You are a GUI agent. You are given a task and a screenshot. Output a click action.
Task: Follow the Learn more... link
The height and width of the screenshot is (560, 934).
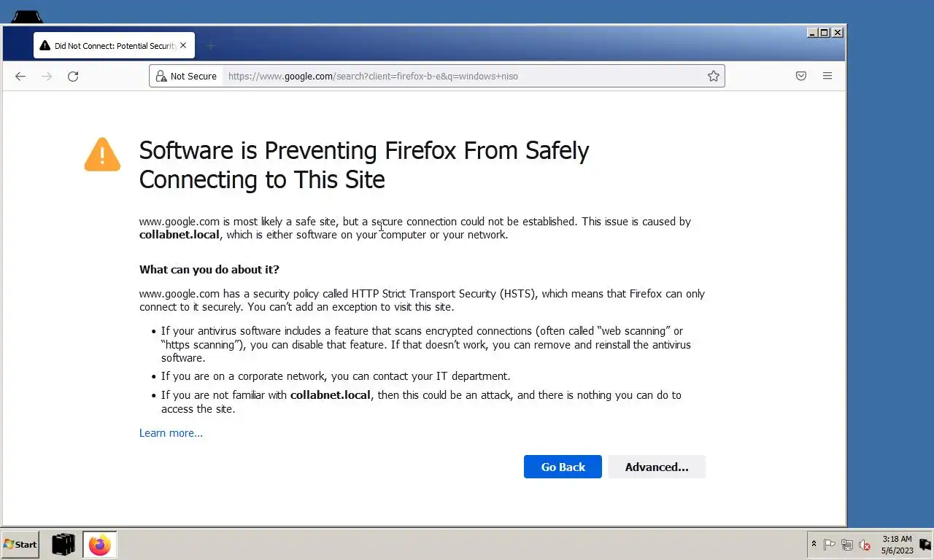click(x=171, y=433)
